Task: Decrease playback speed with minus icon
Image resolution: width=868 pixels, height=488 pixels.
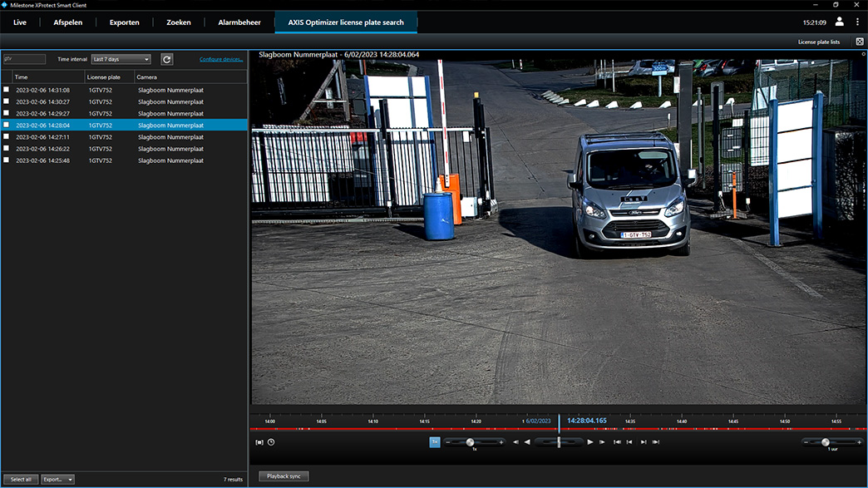Action: tap(448, 442)
